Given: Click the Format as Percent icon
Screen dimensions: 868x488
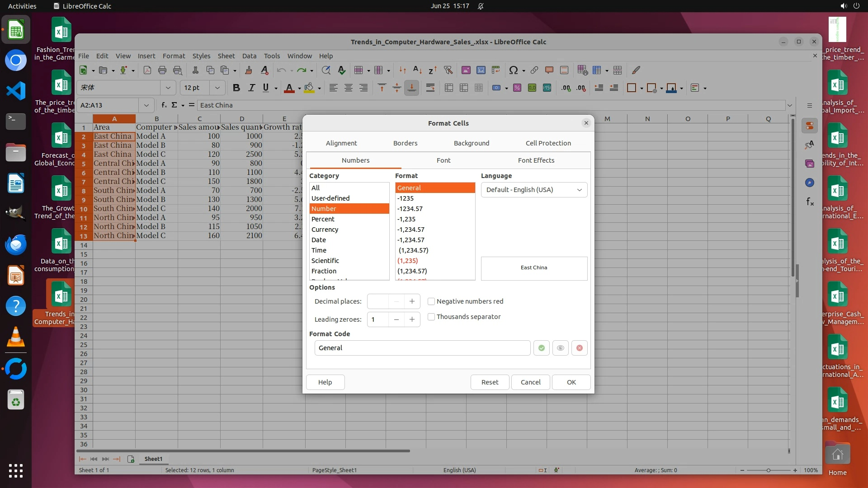Looking at the screenshot, I should pyautogui.click(x=517, y=88).
